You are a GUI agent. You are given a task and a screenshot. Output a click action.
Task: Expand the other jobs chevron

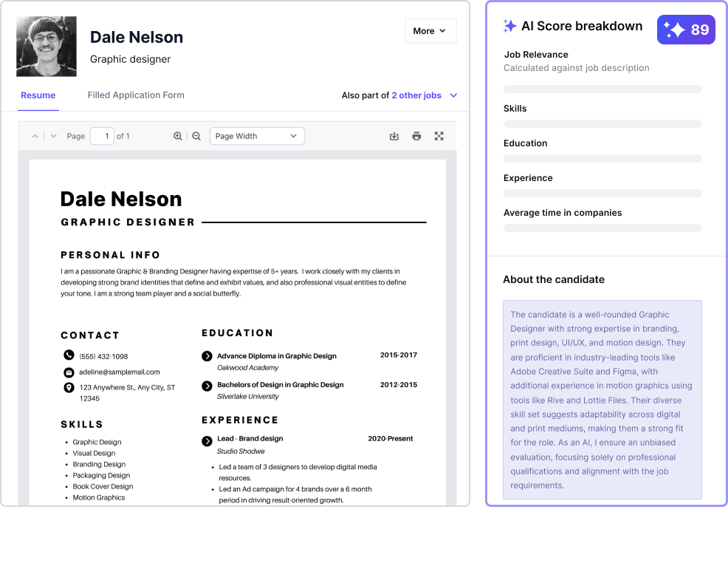(453, 95)
